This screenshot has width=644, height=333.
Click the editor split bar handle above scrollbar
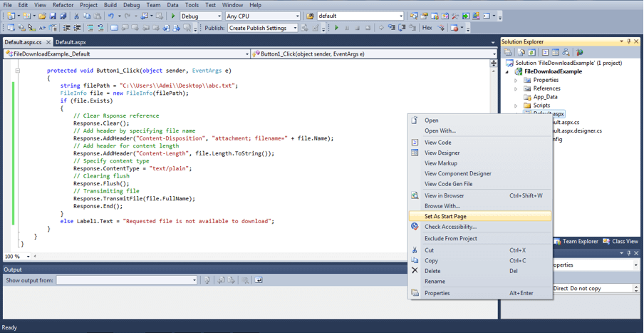pyautogui.click(x=494, y=63)
